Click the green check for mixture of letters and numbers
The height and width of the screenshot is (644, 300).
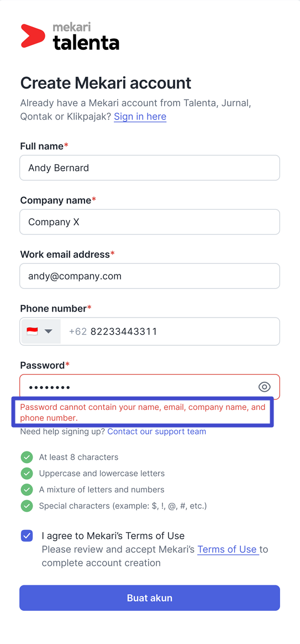click(x=27, y=490)
